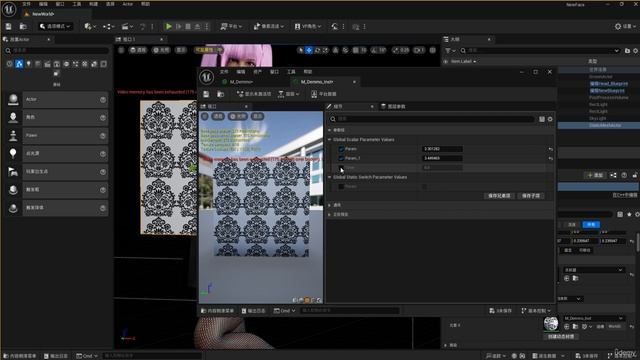Open the Content Drawer in material editor bottom bar
The height and width of the screenshot is (360, 640).
(218, 311)
